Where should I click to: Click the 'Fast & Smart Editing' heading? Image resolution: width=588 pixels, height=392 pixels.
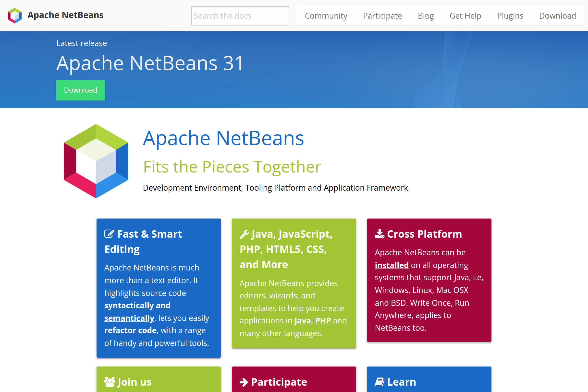[143, 242]
